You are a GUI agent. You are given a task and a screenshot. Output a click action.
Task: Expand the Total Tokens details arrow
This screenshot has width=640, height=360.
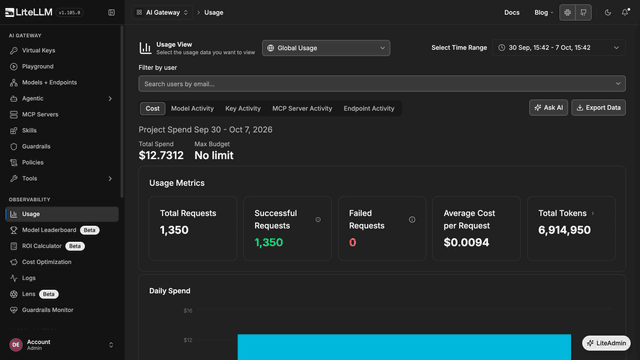pyautogui.click(x=593, y=213)
